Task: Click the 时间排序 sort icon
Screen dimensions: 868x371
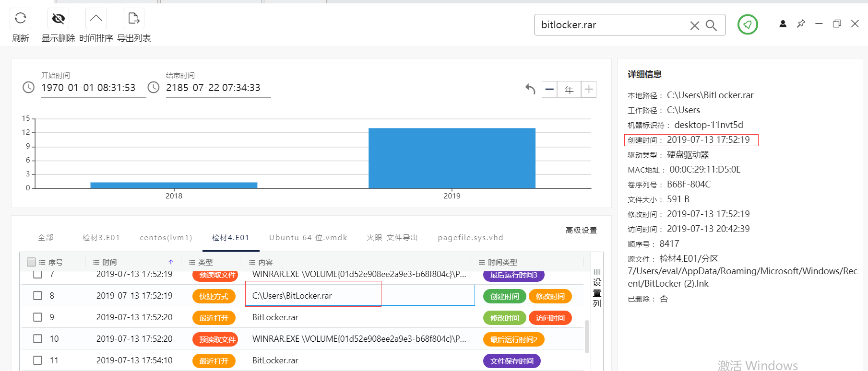Action: point(96,18)
